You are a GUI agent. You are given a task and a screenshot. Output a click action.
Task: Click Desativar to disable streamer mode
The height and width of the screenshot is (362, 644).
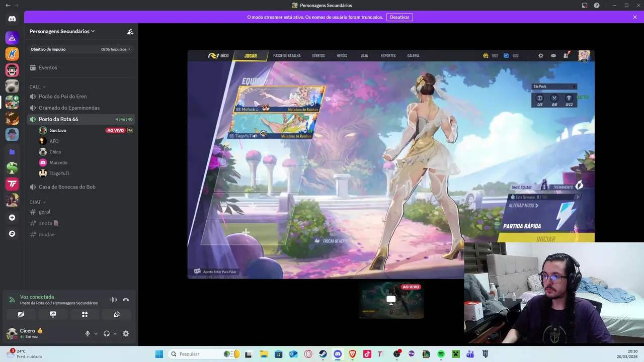[399, 17]
